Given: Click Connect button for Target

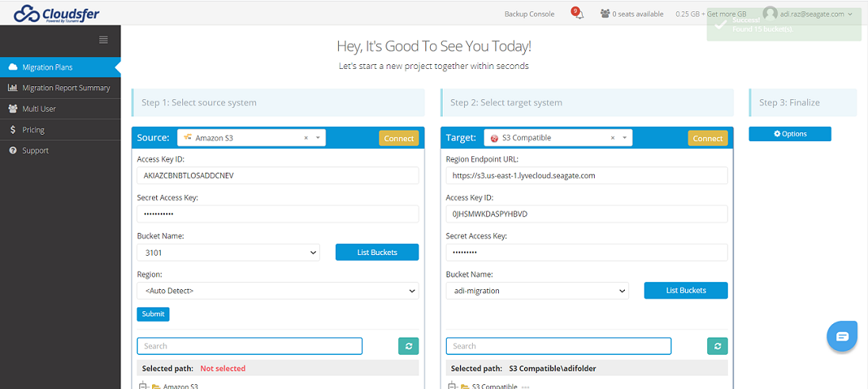Looking at the screenshot, I should pos(707,139).
